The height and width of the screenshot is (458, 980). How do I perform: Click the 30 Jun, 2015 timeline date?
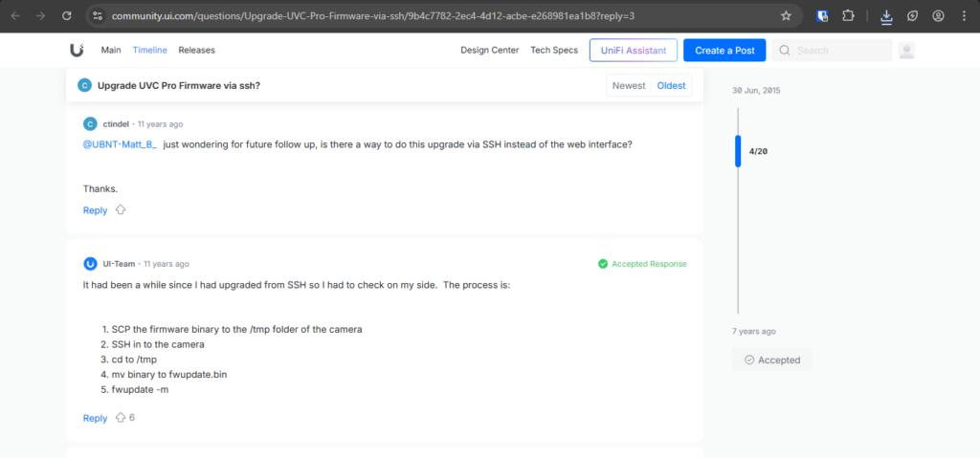(x=756, y=91)
